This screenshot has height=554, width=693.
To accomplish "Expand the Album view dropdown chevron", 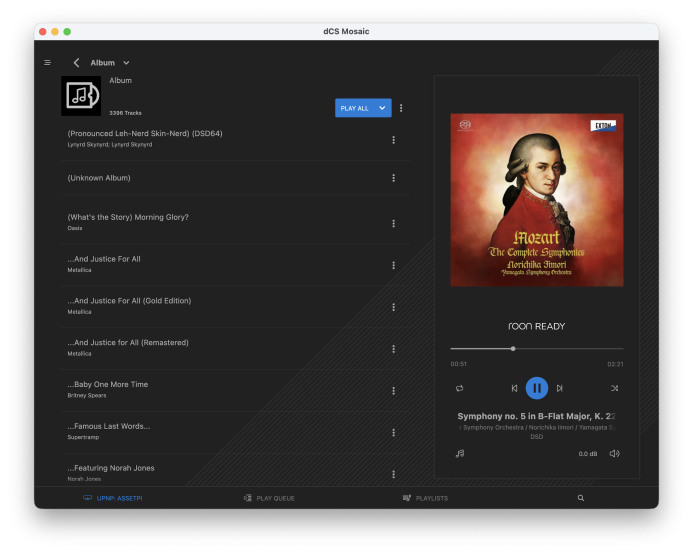I will point(126,63).
